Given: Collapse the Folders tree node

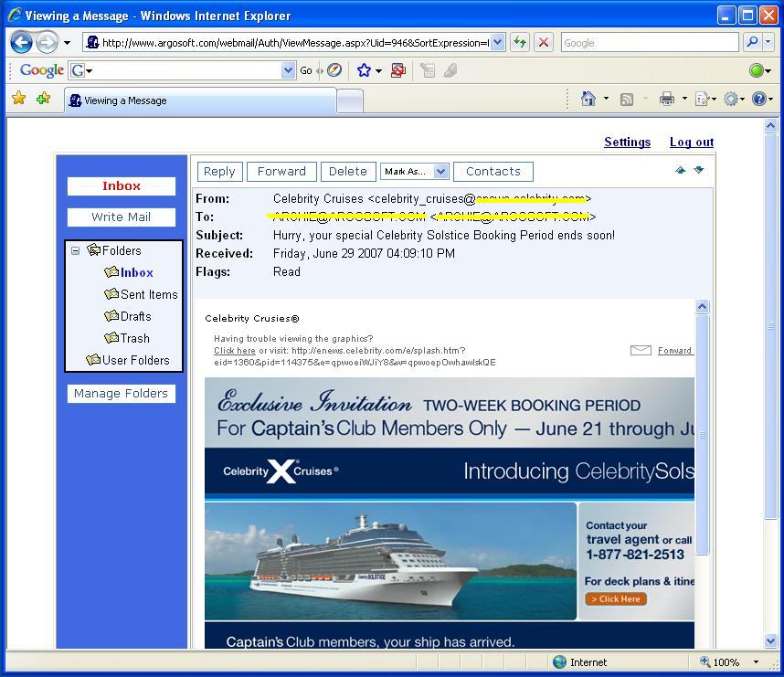Looking at the screenshot, I should [x=75, y=250].
